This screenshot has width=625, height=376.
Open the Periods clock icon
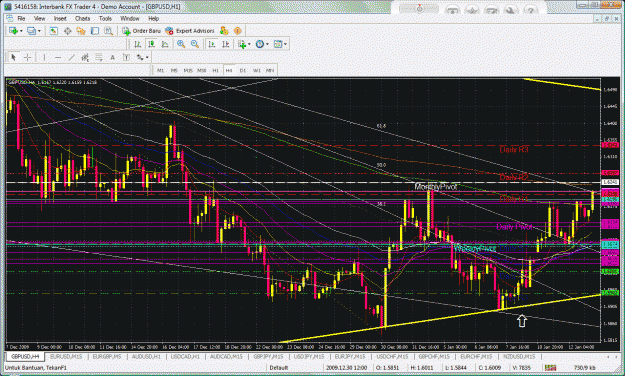(260, 44)
